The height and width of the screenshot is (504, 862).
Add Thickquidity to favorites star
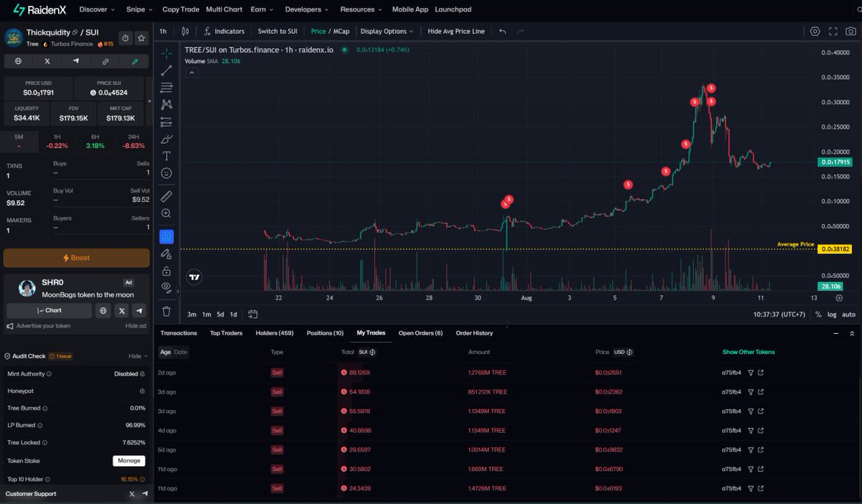point(142,37)
